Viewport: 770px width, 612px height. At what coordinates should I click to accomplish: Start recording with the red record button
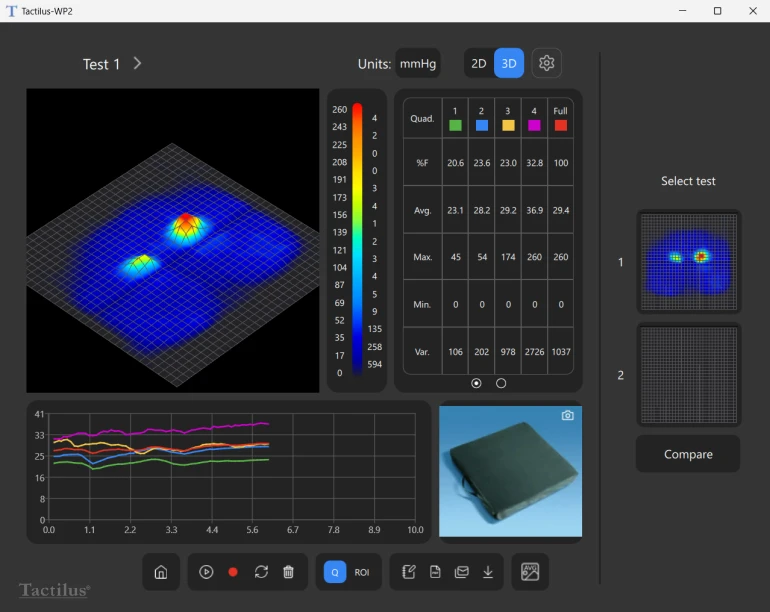pos(233,572)
